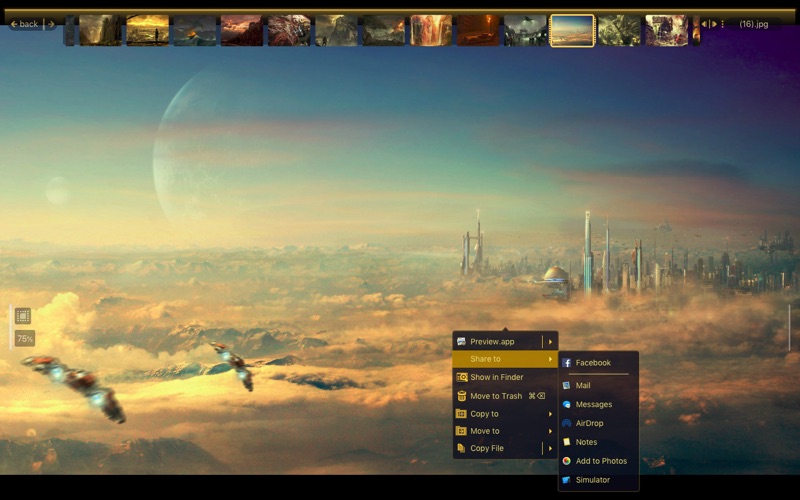Open the Share to submenu
This screenshot has width=800, height=500.
point(505,359)
